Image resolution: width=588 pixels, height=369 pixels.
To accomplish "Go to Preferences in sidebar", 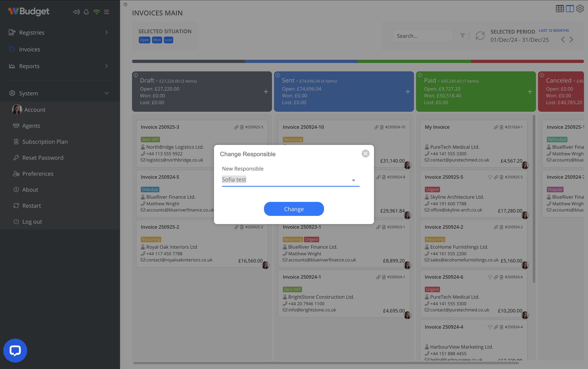I will click(38, 174).
